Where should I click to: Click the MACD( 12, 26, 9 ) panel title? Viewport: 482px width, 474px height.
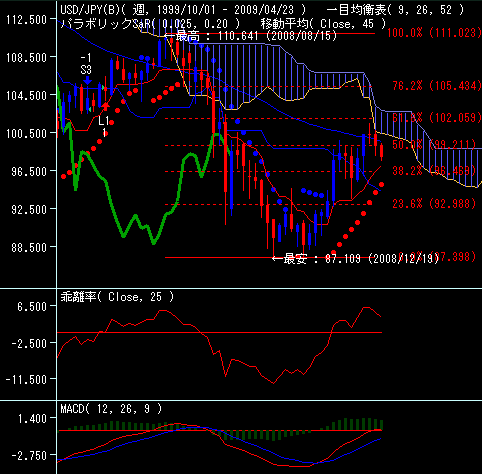click(x=111, y=408)
